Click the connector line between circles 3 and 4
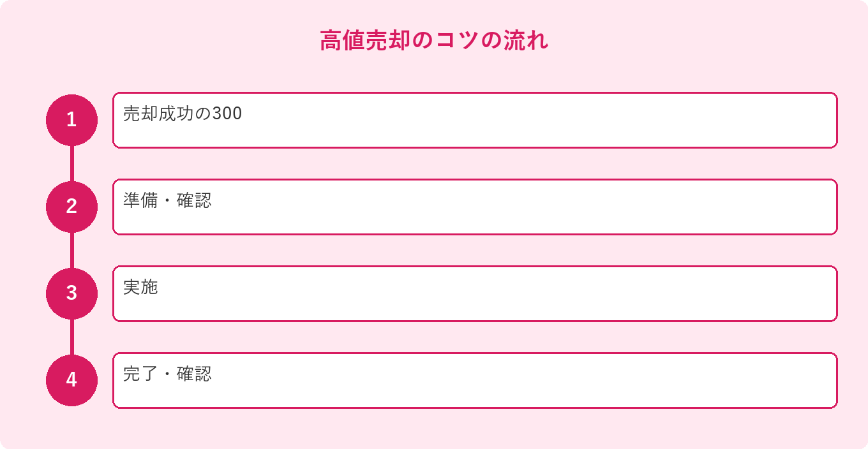Screen dimensions: 868x449 click(71, 337)
